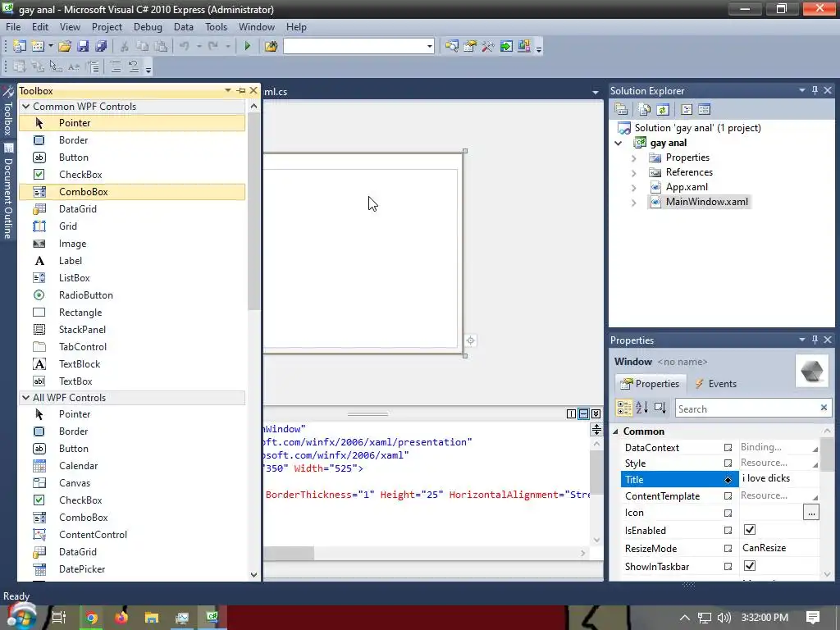The width and height of the screenshot is (840, 630).
Task: Select Calendar in All WPF Controls
Action: point(132,466)
